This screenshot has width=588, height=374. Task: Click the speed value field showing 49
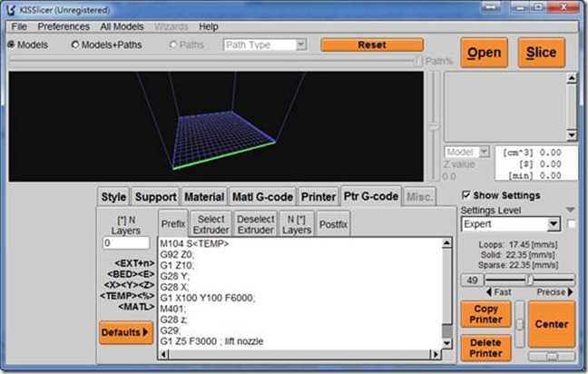tap(472, 280)
